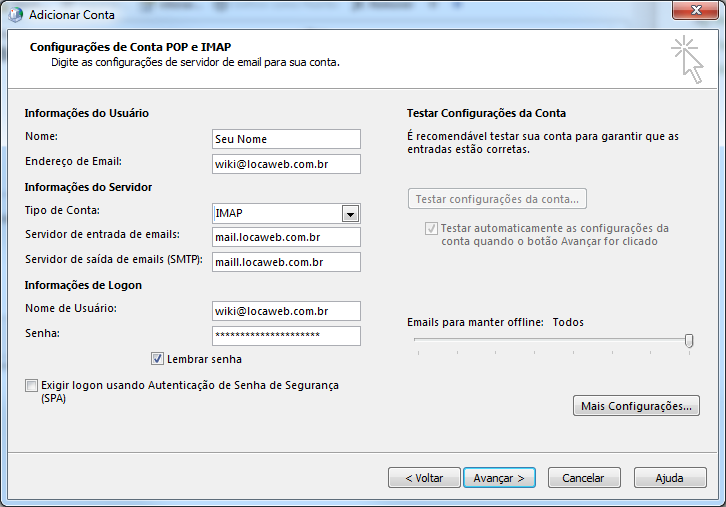
Task: Click the Senha password field
Action: pos(286,336)
